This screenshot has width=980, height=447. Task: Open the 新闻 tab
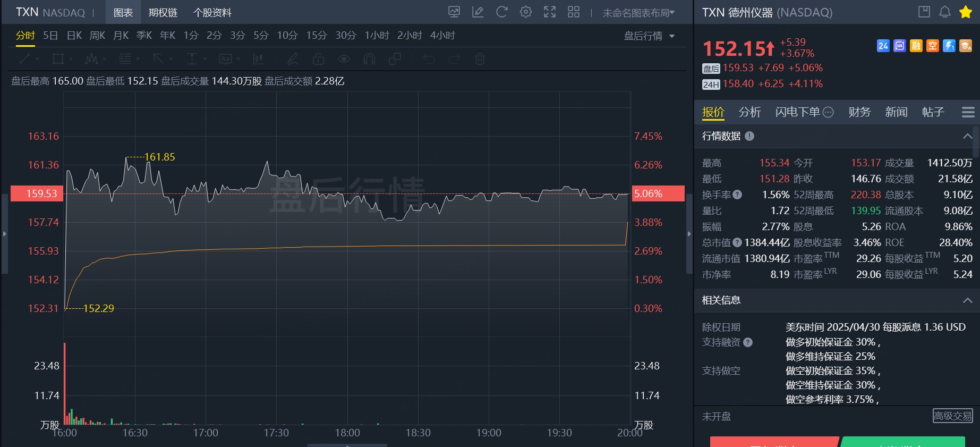pos(896,112)
